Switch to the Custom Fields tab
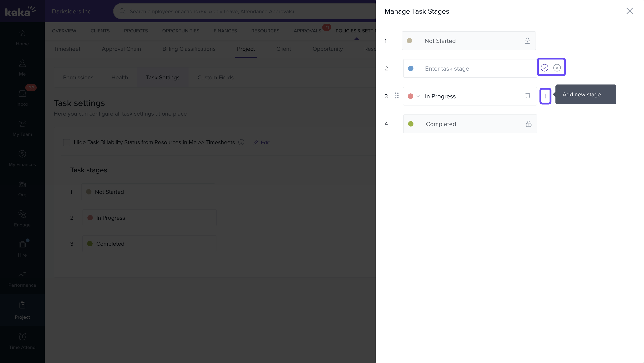The image size is (644, 363). 215,77
